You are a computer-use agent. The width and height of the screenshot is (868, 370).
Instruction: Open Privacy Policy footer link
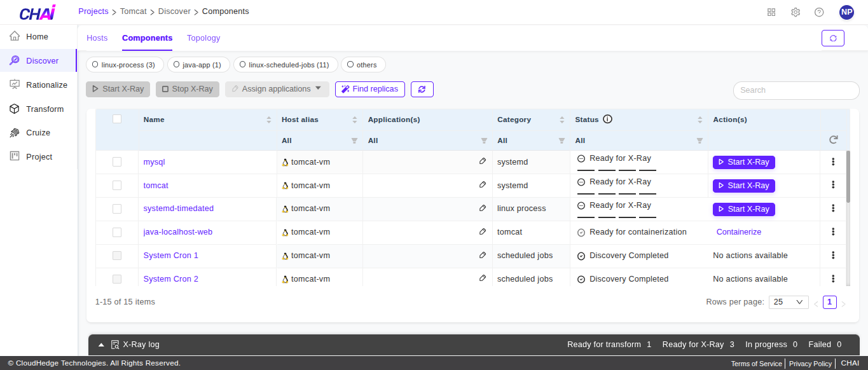click(811, 364)
